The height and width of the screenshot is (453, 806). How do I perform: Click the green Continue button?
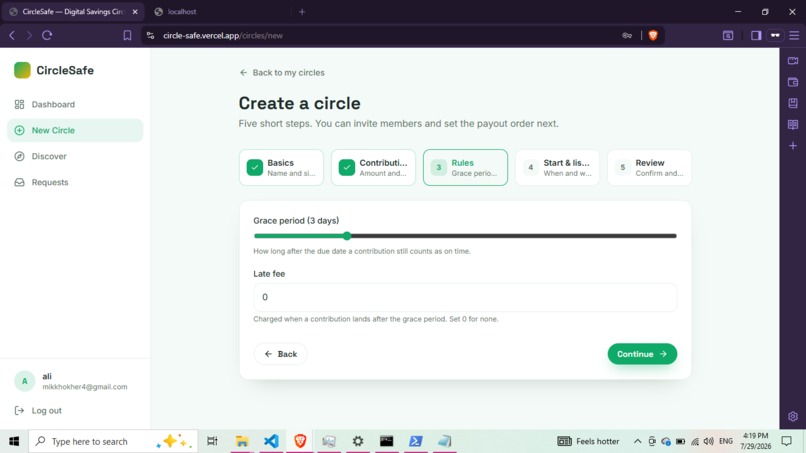[642, 354]
